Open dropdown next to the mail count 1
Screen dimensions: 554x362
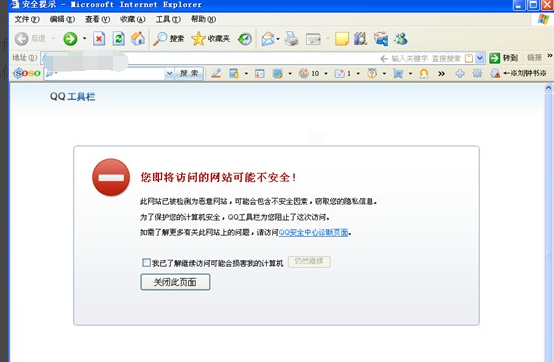[x=358, y=73]
